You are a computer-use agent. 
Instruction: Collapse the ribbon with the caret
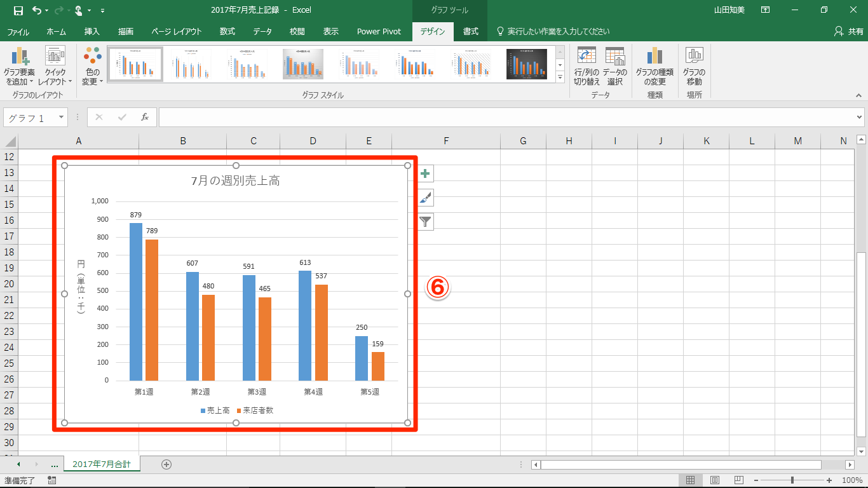point(858,95)
